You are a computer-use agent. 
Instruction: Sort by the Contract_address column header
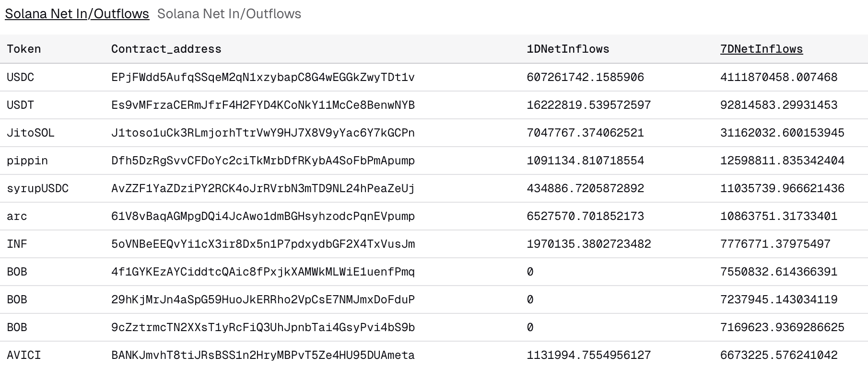(x=166, y=49)
